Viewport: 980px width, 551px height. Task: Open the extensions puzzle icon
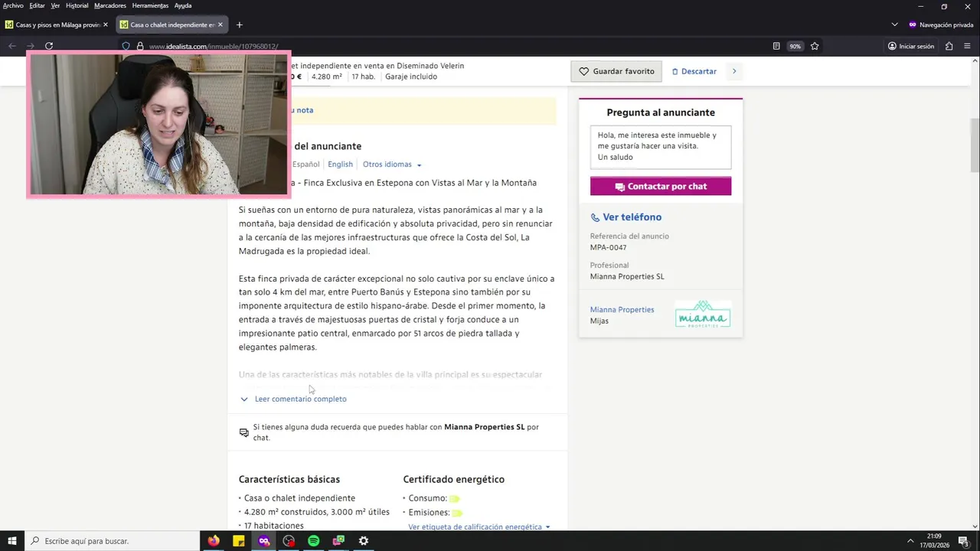[x=949, y=46]
